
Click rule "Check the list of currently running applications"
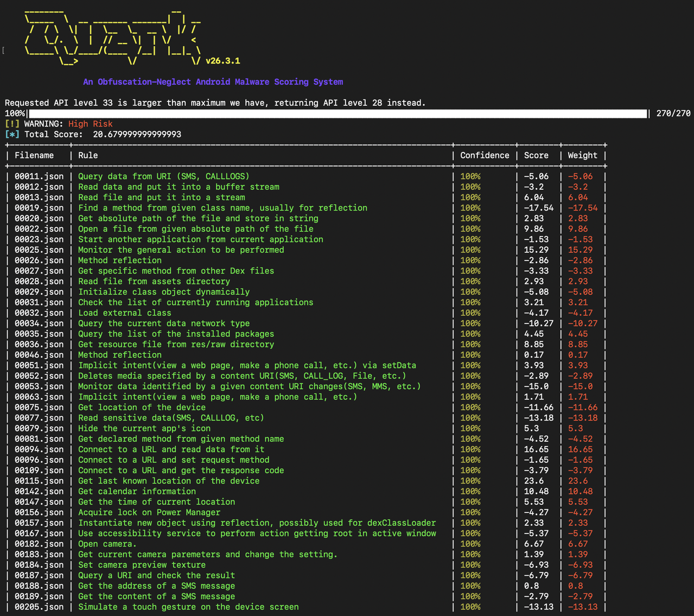[196, 302]
